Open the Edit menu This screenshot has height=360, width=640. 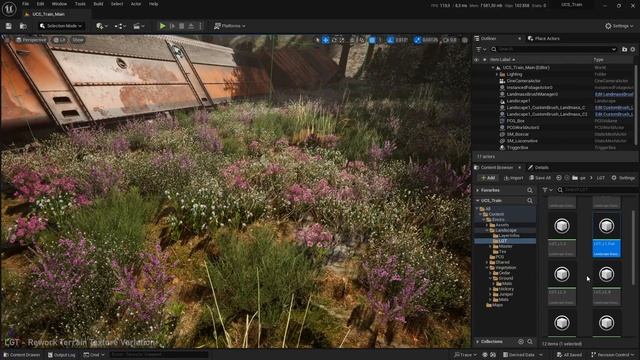click(x=40, y=4)
